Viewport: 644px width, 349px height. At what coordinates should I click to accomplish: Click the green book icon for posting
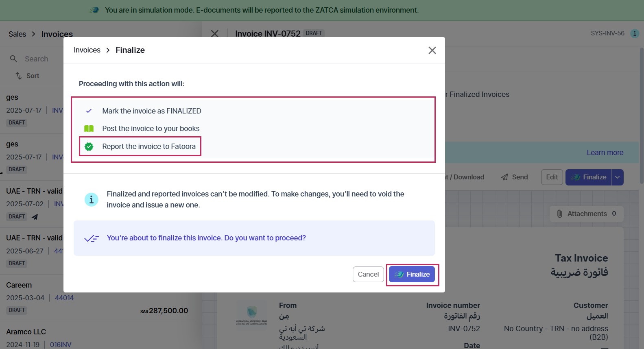pyautogui.click(x=89, y=129)
